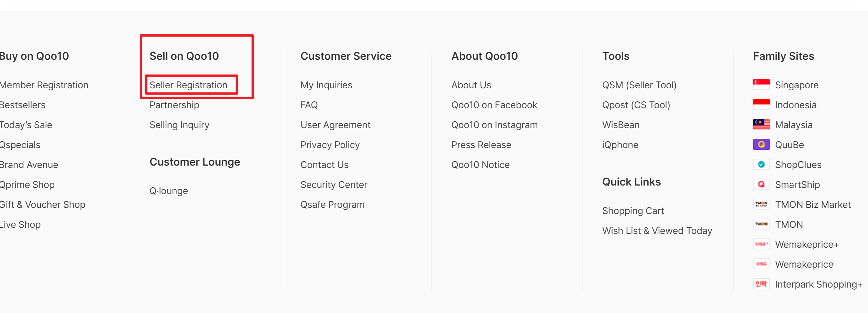Click the TMON Biz Market icon
Viewport: 868px width, 313px height.
761,204
